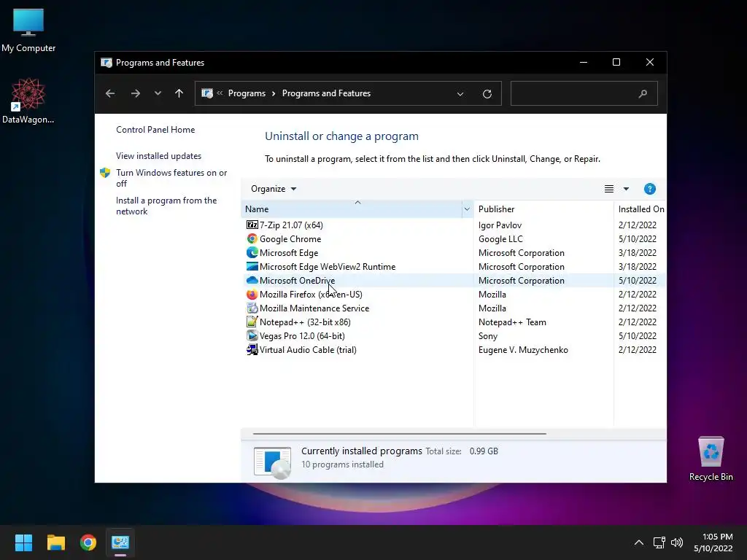The height and width of the screenshot is (560, 747).
Task: Click the Notepad++ Team publisher cell
Action: [512, 322]
